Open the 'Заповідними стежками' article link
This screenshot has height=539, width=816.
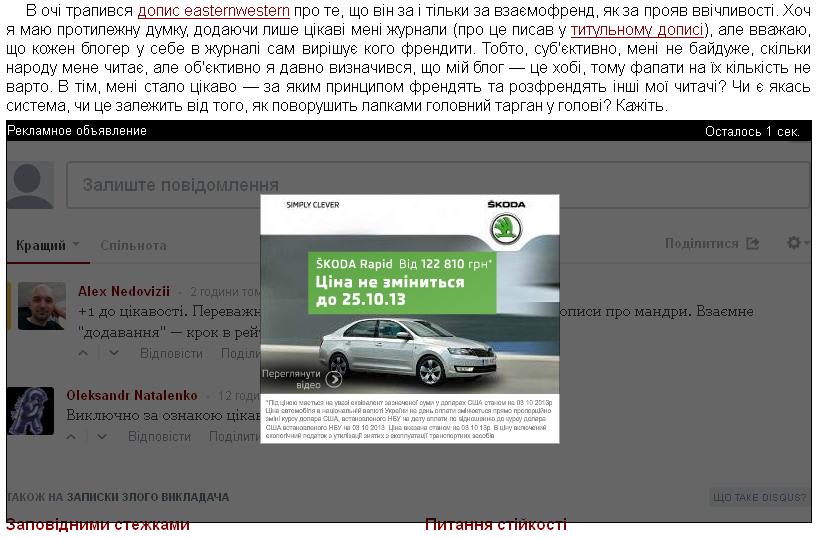[98, 524]
